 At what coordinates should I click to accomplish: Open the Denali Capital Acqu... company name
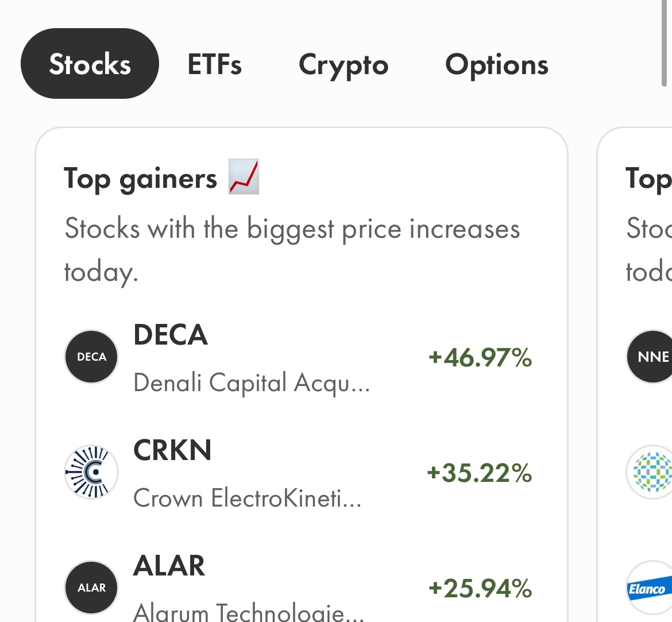(252, 383)
